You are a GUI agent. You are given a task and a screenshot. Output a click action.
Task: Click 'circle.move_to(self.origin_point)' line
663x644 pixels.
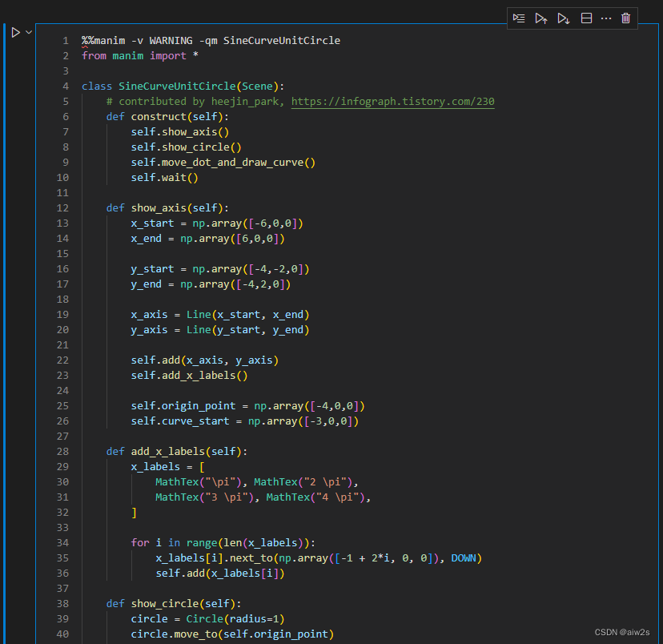tap(232, 634)
